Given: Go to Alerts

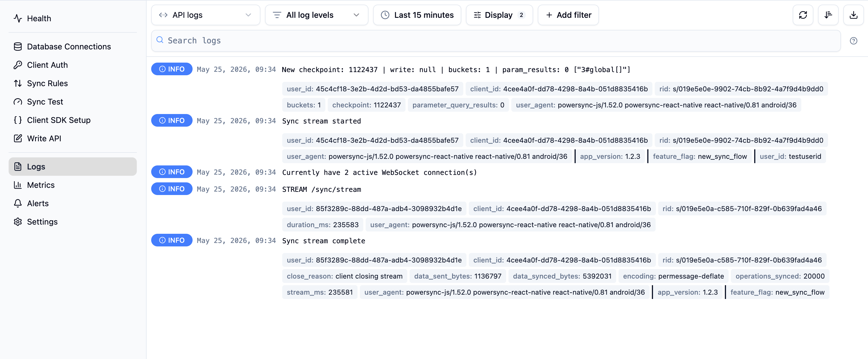Looking at the screenshot, I should [72, 203].
